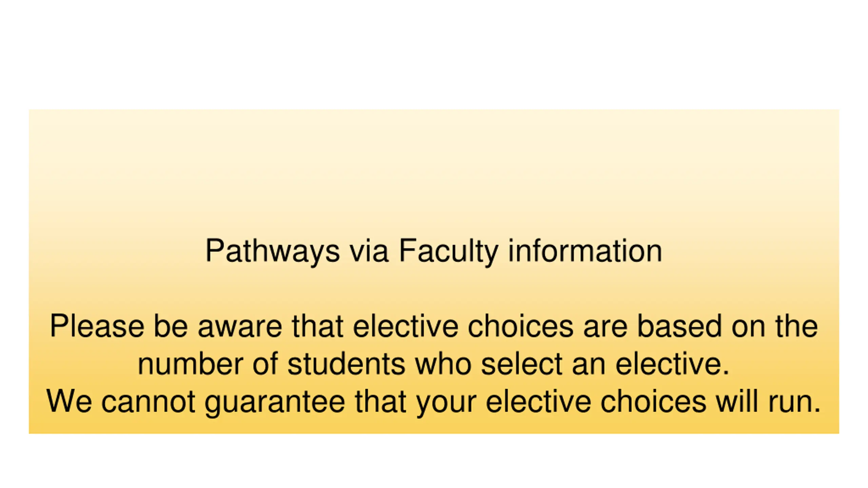Click the word 'Please' starting the notice
The width and height of the screenshot is (868, 488).
pos(97,326)
